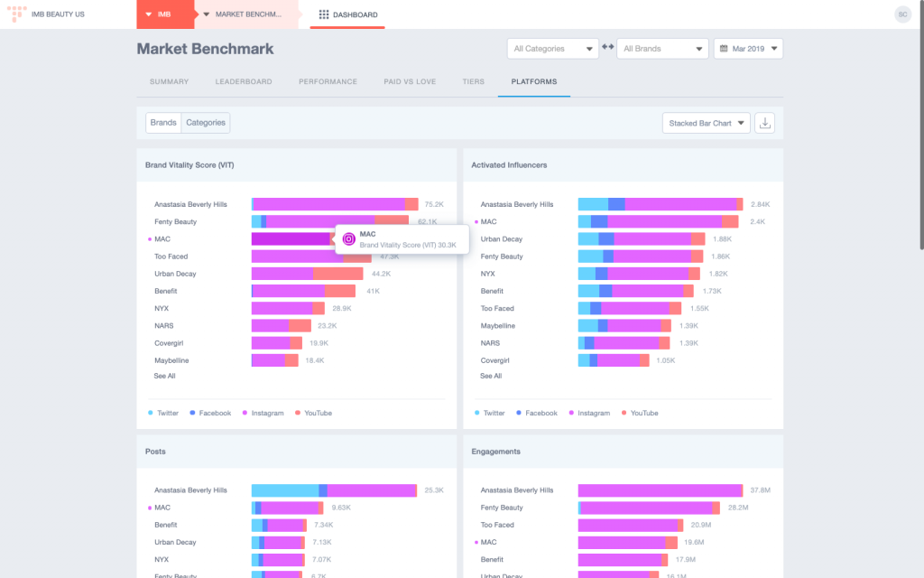Click the Instagram icon in MAC tooltip
924x578 pixels.
349,238
